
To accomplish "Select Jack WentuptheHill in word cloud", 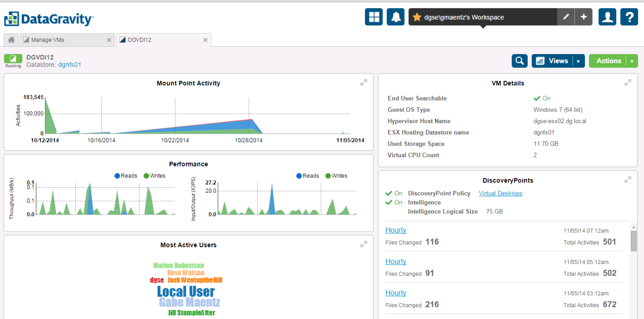I will (195, 280).
